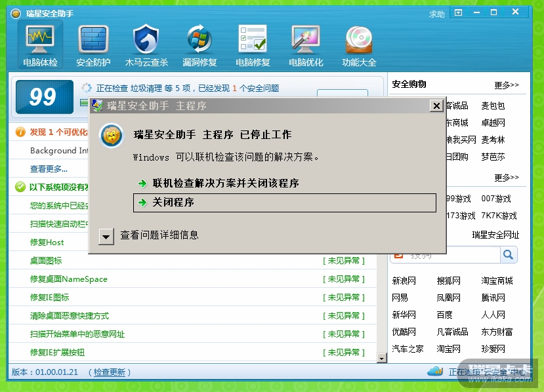Open 新华网 link
The width and height of the screenshot is (544, 392).
point(404,315)
